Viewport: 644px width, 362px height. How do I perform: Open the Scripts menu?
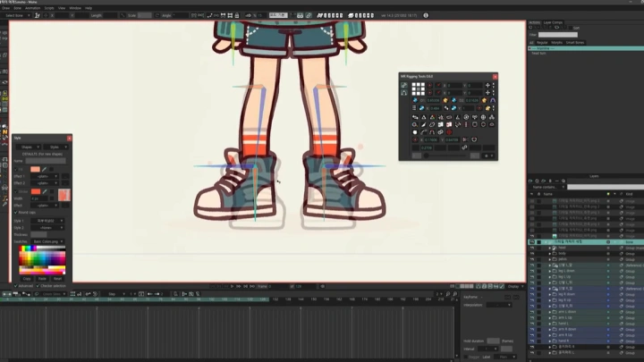(51, 8)
